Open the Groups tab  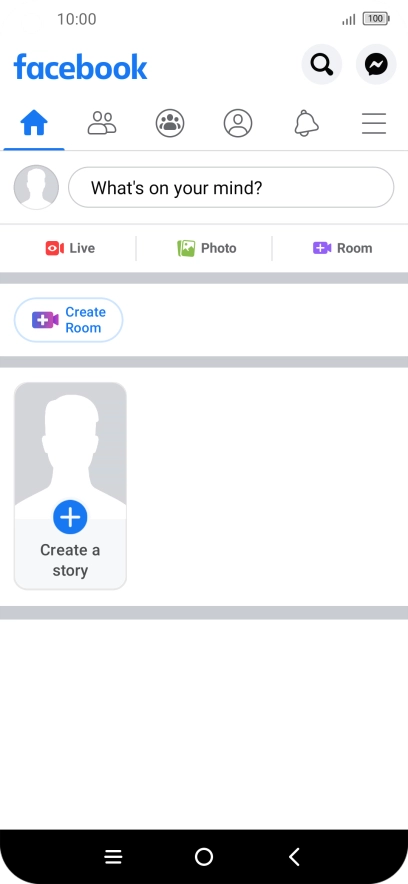pyautogui.click(x=170, y=123)
